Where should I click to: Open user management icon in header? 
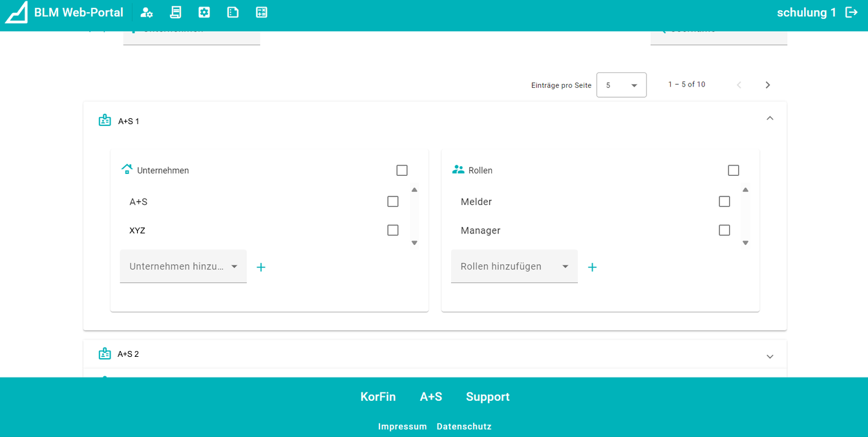tap(147, 12)
